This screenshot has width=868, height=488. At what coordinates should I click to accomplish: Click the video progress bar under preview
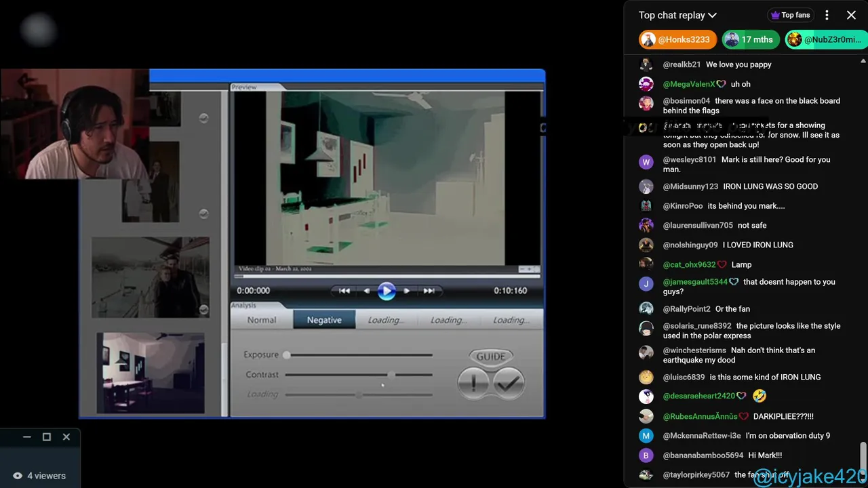point(387,276)
